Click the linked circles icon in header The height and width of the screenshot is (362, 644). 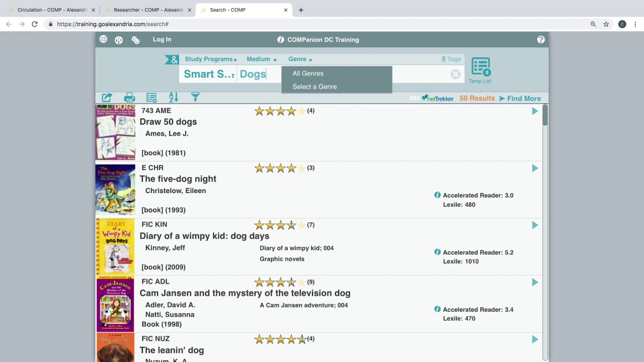pyautogui.click(x=135, y=40)
